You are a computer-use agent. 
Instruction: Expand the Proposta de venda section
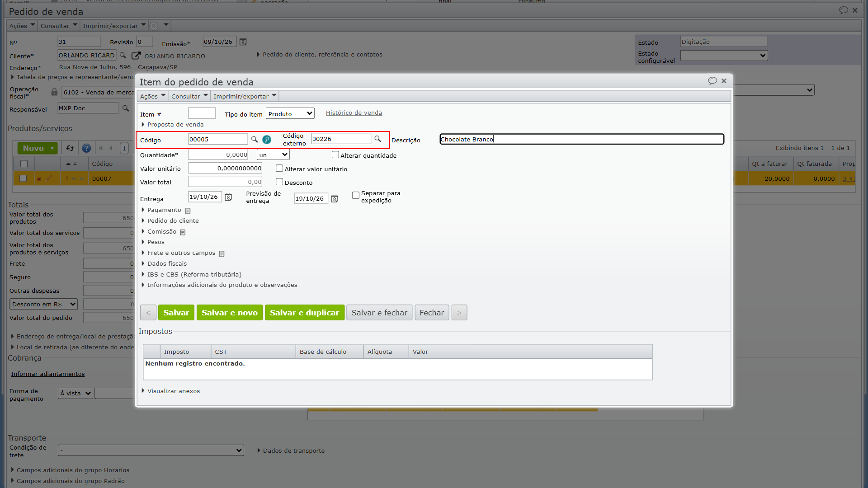175,125
